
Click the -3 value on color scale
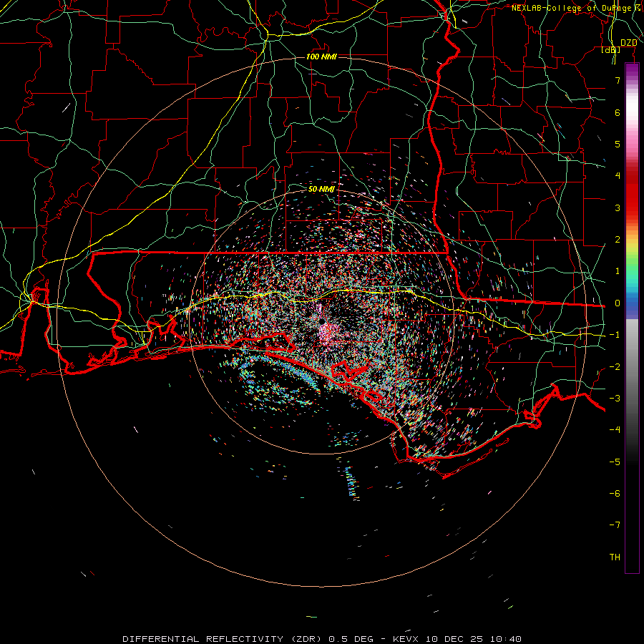615,399
